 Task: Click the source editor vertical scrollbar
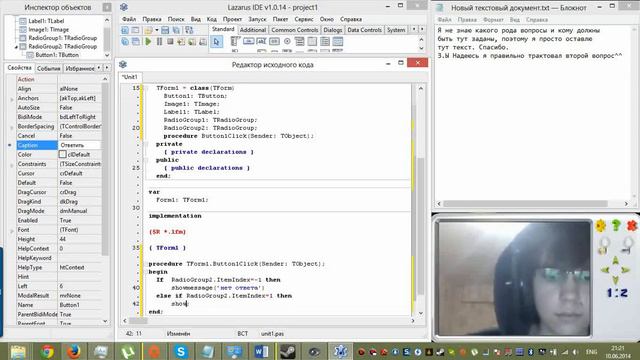pos(420,201)
